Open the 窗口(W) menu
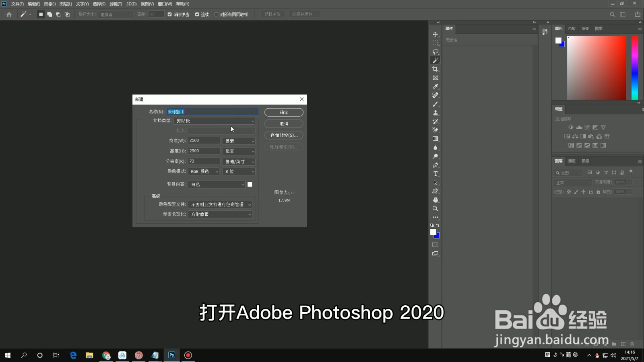The width and height of the screenshot is (644, 362). (165, 4)
